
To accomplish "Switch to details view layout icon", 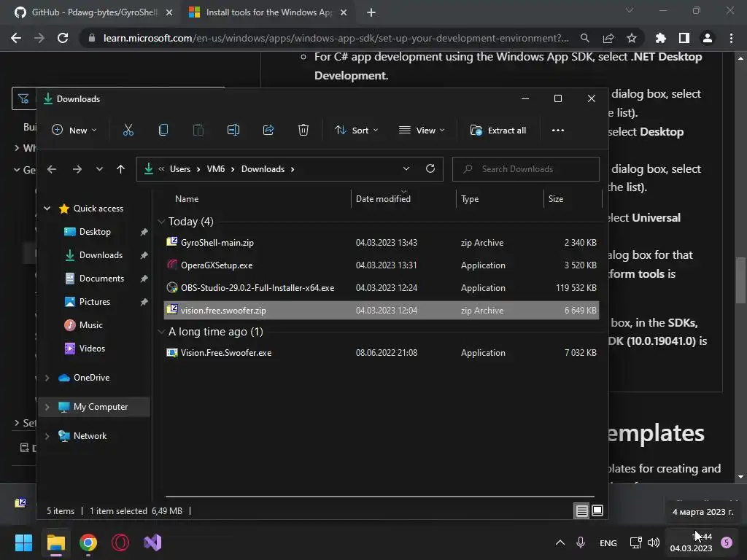I will [x=581, y=511].
